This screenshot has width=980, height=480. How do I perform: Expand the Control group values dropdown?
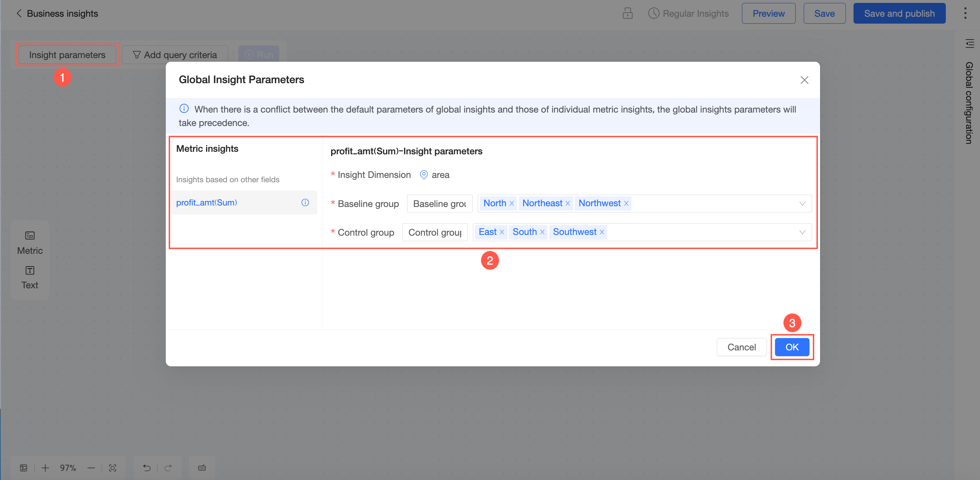click(x=802, y=232)
